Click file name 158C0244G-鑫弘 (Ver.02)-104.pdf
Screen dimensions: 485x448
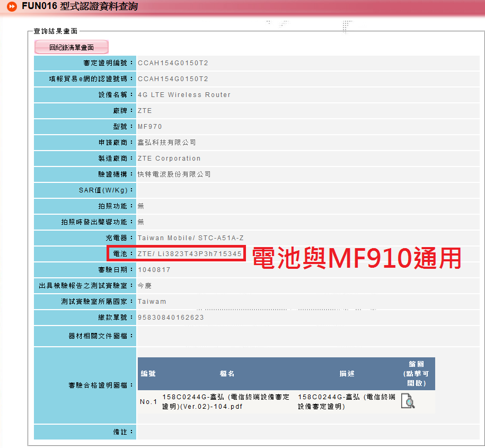(226, 401)
